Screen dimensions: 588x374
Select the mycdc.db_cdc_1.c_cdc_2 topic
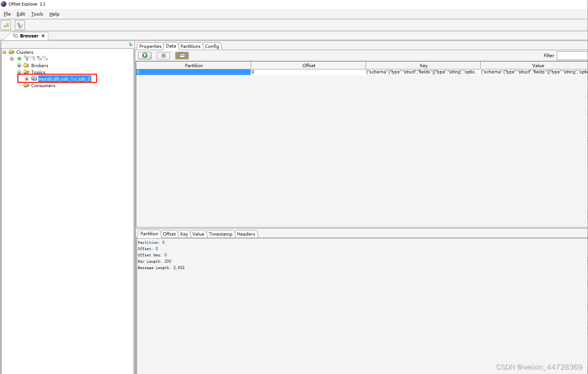[65, 79]
